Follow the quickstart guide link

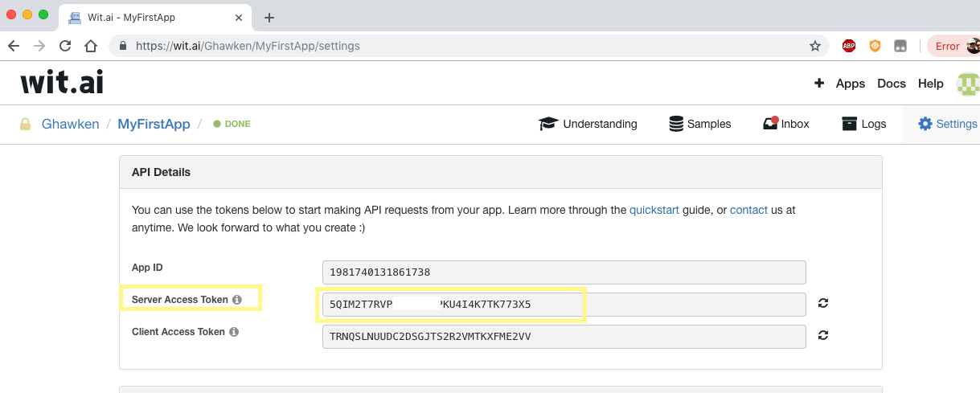[x=654, y=210]
